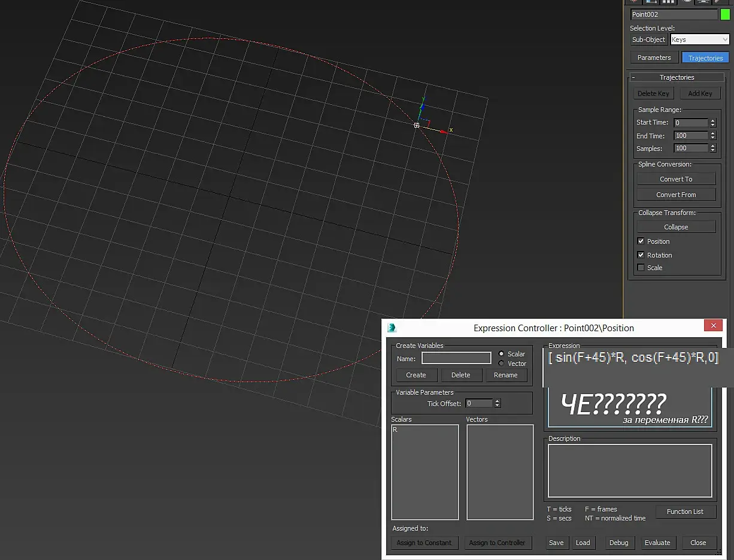
Task: Open the Keys selection level dropdown
Action: point(699,40)
